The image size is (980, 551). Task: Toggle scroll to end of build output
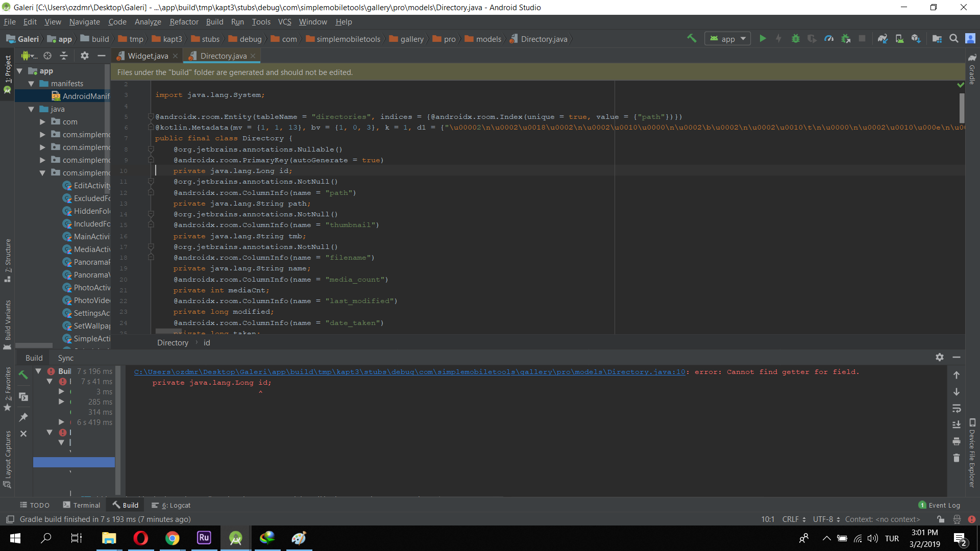tap(957, 425)
